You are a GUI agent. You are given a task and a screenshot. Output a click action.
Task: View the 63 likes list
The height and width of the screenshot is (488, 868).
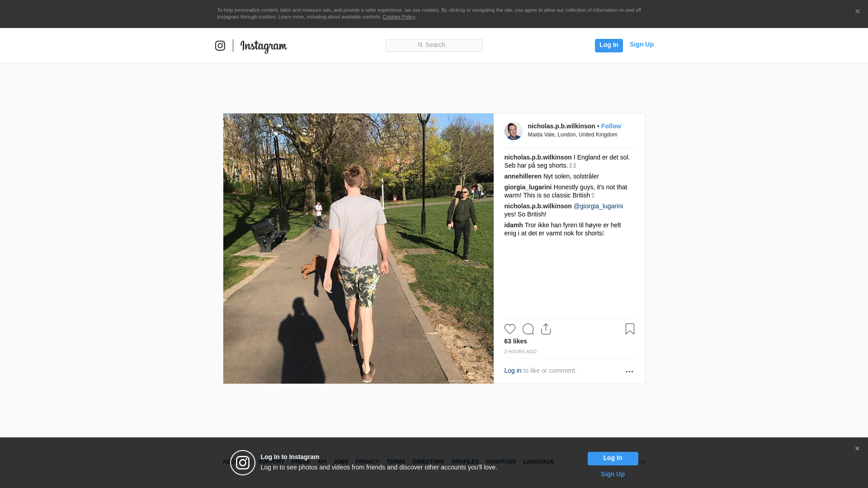coord(515,341)
